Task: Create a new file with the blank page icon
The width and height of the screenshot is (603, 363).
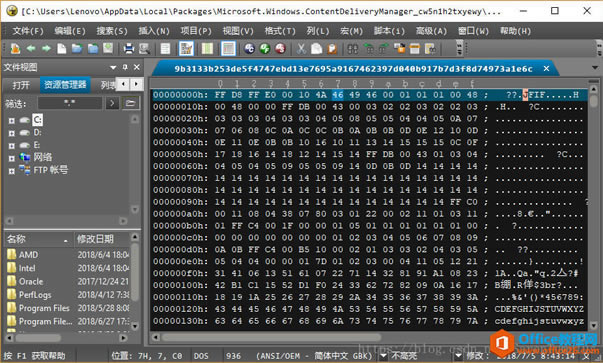Action: point(62,48)
